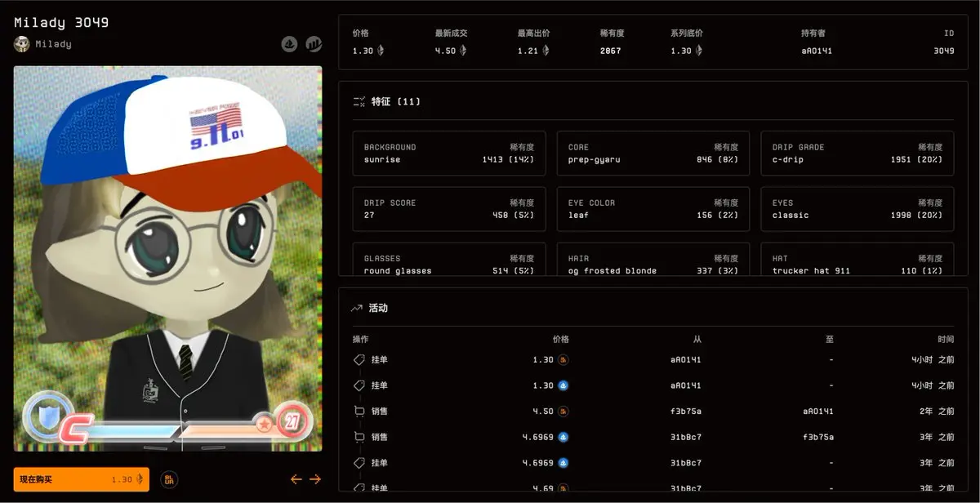Click the 最新成交 value 4.50
Screen dimensions: 980x503
[445, 51]
